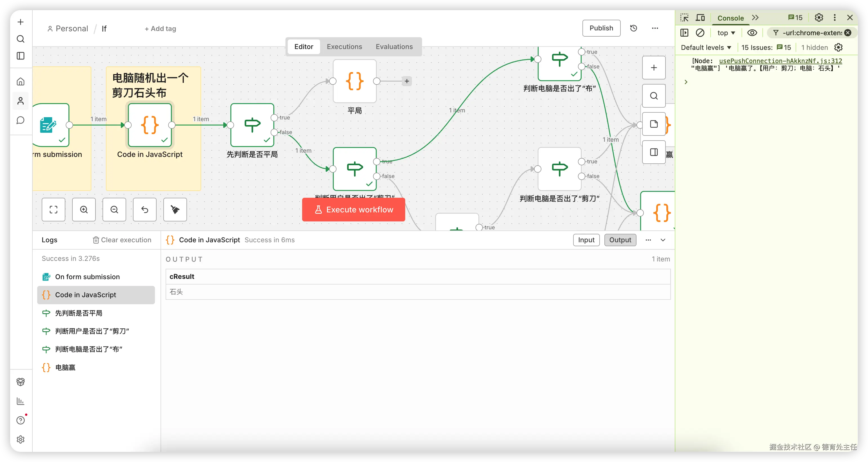Switch to the Evaluations tab
This screenshot has width=868, height=462.
coord(394,46)
